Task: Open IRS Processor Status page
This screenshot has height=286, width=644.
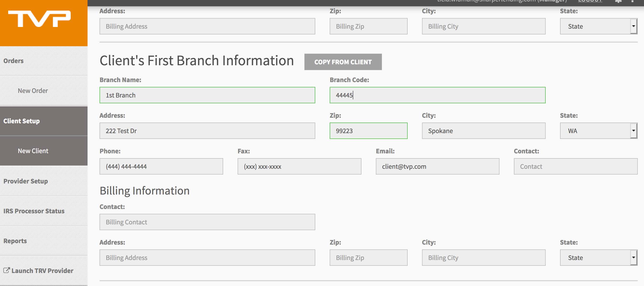Action: click(34, 211)
